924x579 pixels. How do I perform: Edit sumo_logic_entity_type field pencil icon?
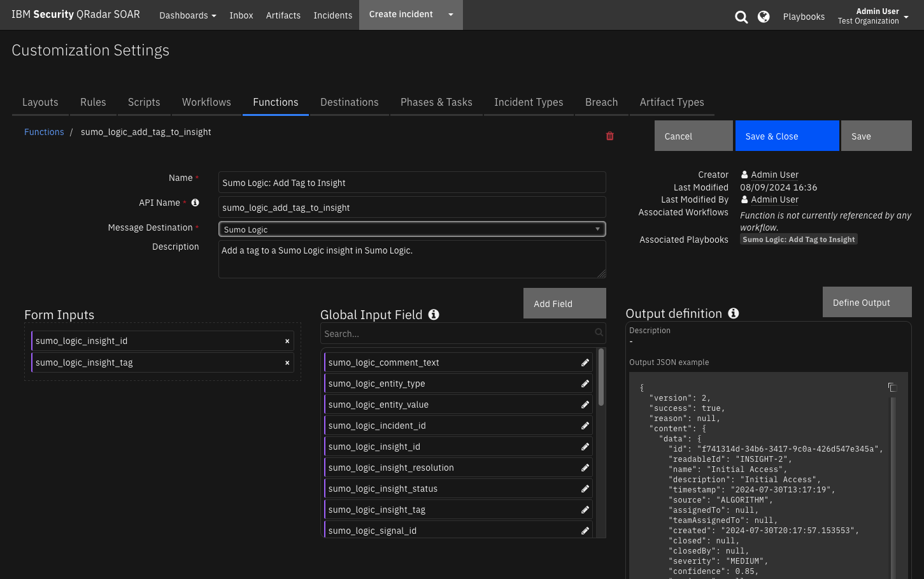pyautogui.click(x=585, y=383)
